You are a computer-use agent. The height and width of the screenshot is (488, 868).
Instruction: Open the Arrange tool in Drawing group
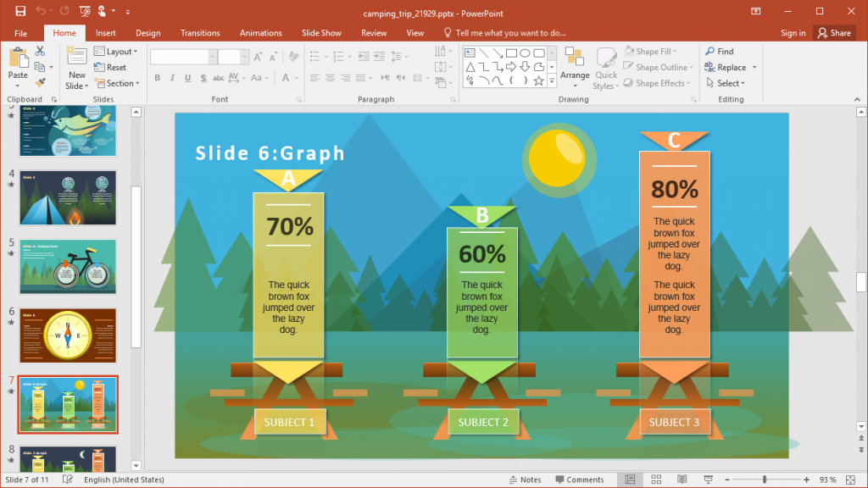pos(575,68)
